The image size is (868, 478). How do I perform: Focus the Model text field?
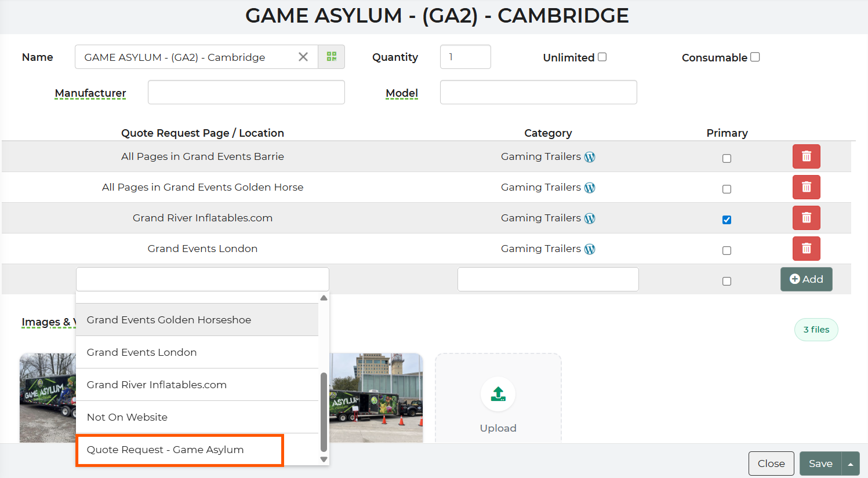click(x=539, y=92)
